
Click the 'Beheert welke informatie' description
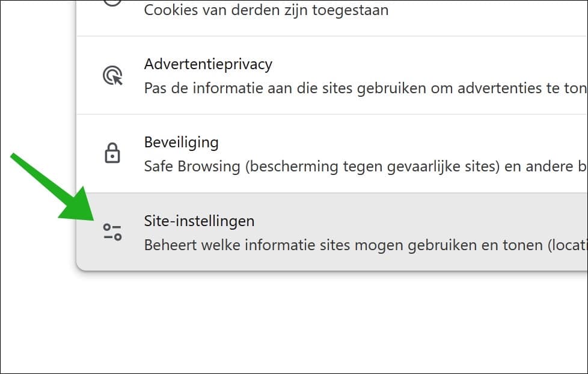click(366, 245)
